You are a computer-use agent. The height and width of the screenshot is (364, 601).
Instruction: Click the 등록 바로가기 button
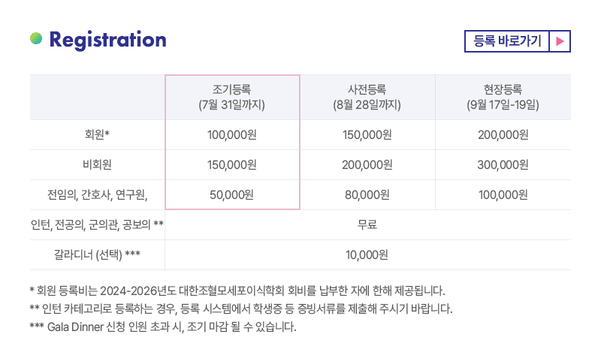[507, 41]
